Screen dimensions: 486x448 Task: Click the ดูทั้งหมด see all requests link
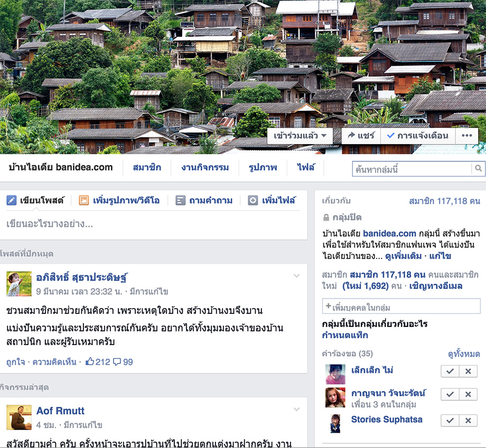point(464,354)
